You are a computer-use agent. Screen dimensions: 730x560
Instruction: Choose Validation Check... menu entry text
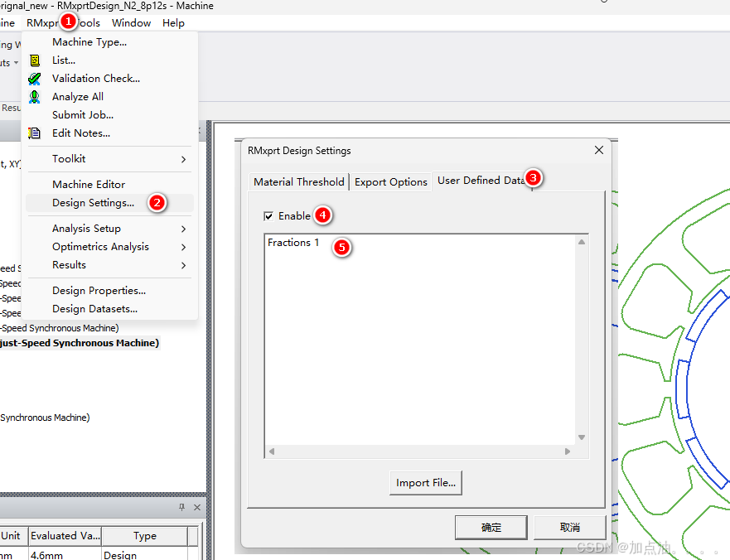96,78
